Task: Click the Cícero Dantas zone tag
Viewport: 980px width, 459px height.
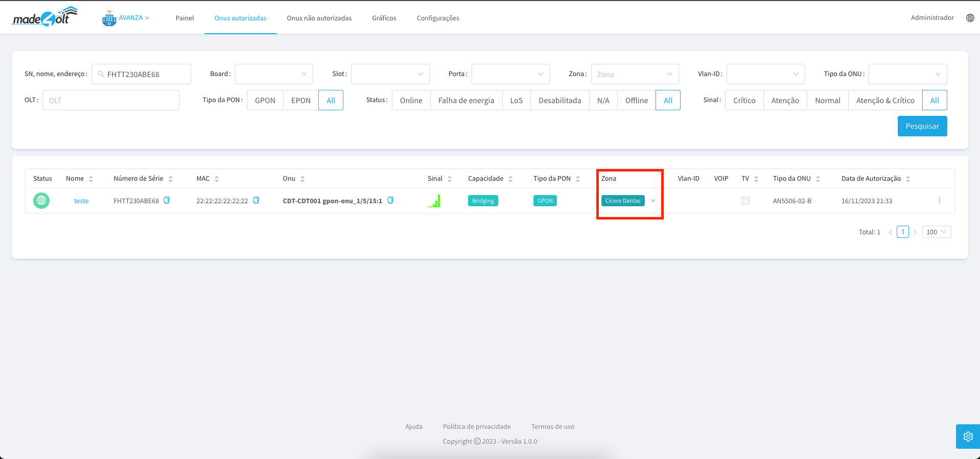Action: [x=622, y=201]
